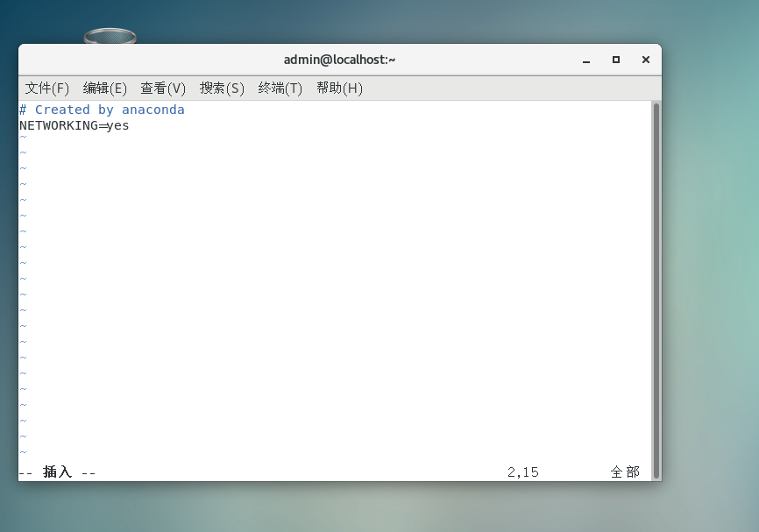The width and height of the screenshot is (759, 532).
Task: Maximize the terminal window
Action: click(x=615, y=59)
